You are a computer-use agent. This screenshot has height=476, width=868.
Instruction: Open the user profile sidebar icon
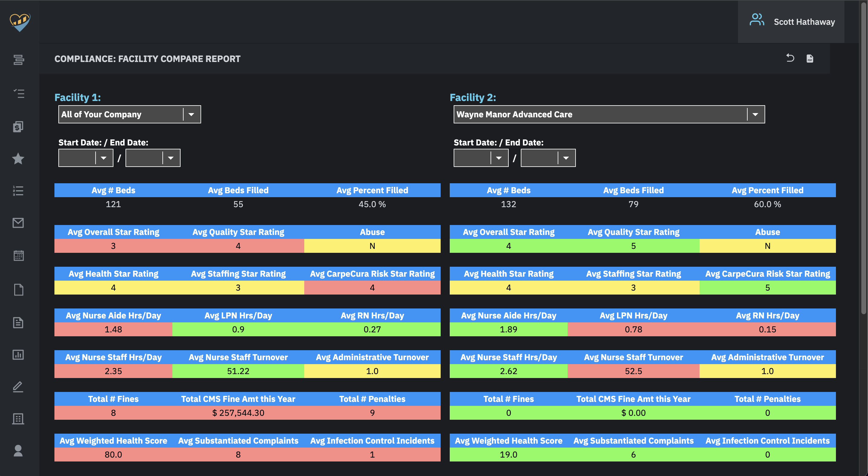pos(18,451)
